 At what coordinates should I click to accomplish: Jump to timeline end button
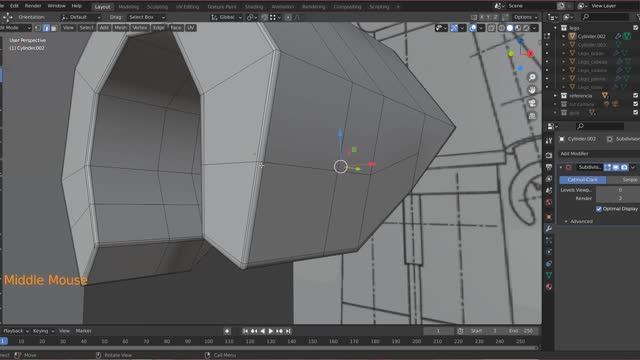tap(288, 331)
